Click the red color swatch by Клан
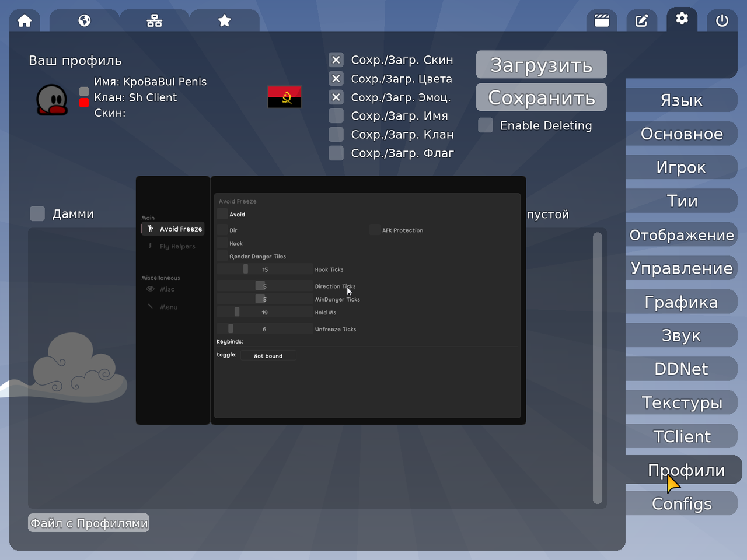 click(x=84, y=103)
